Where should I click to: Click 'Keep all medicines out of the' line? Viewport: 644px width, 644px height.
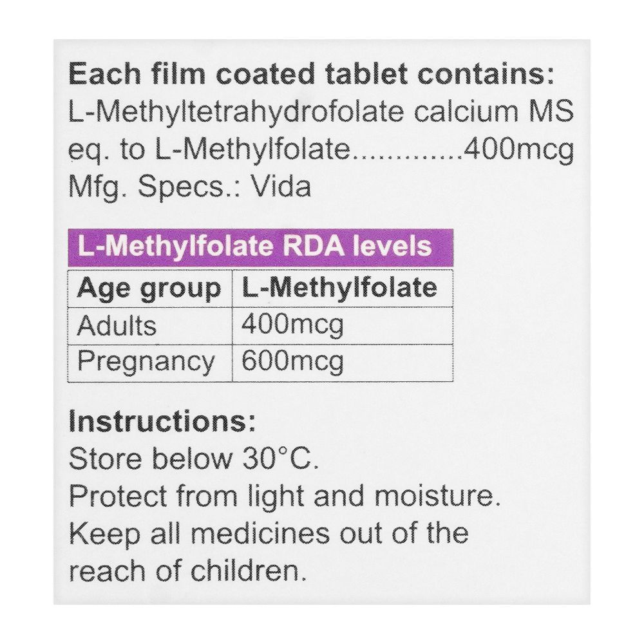[x=269, y=534]
